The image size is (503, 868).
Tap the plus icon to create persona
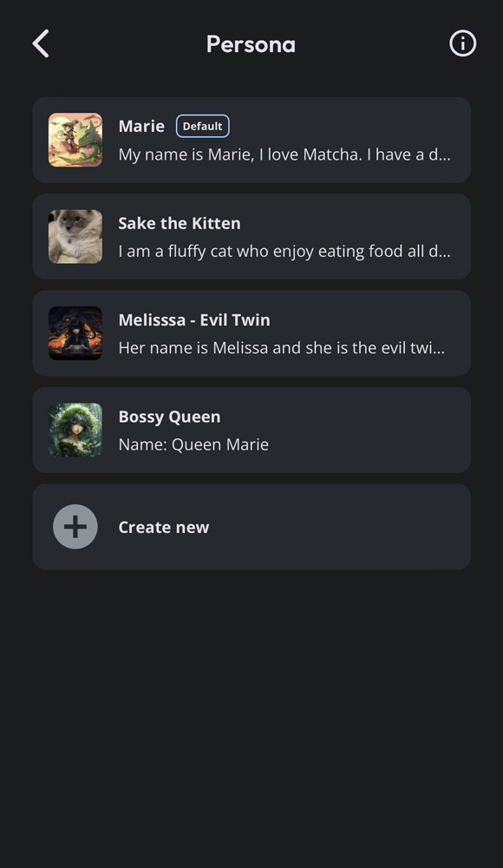75,527
